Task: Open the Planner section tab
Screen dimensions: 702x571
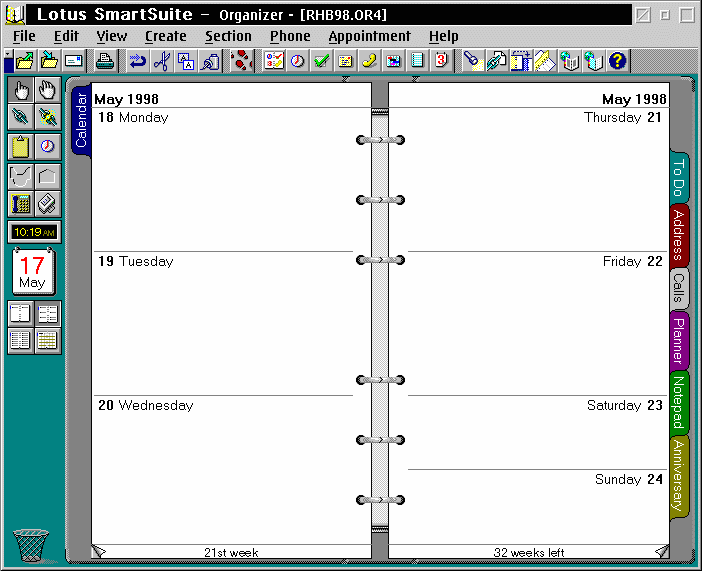Action: coord(680,340)
